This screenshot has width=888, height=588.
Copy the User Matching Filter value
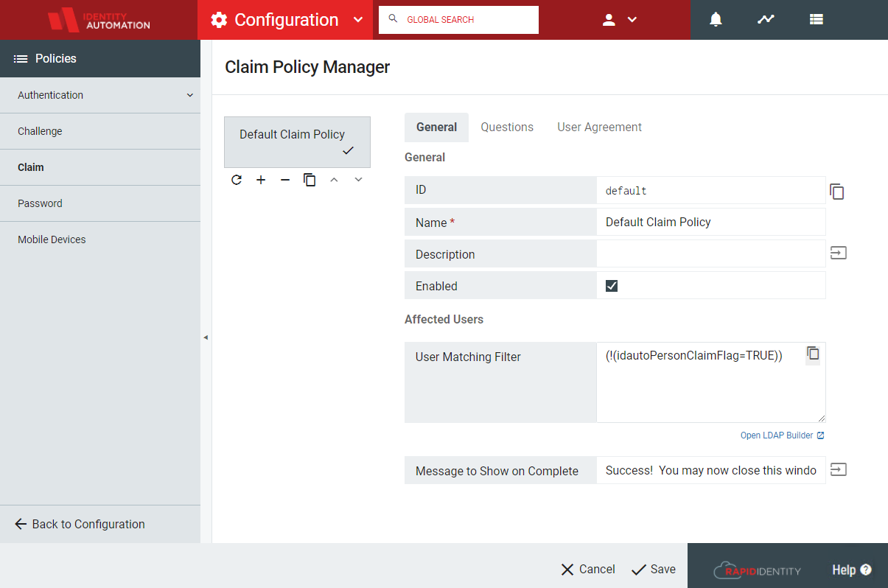click(x=813, y=353)
